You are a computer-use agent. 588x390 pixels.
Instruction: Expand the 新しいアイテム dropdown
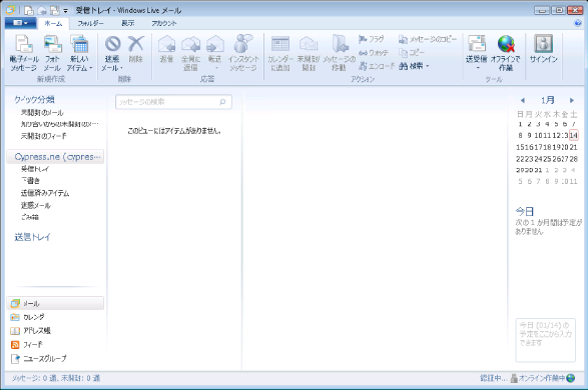[x=79, y=53]
